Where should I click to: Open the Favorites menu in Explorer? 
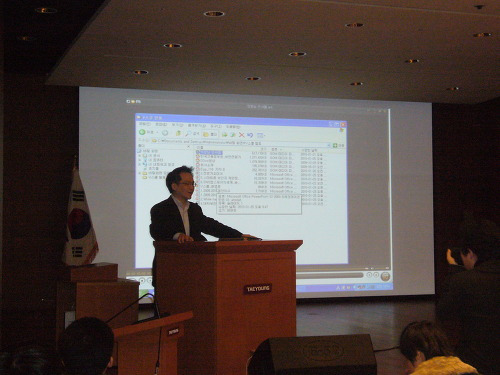click(197, 125)
